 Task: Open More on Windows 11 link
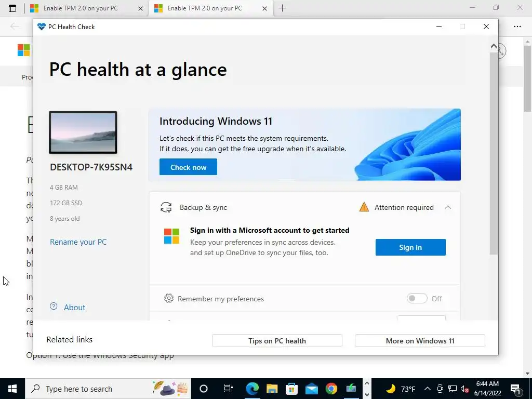click(420, 341)
